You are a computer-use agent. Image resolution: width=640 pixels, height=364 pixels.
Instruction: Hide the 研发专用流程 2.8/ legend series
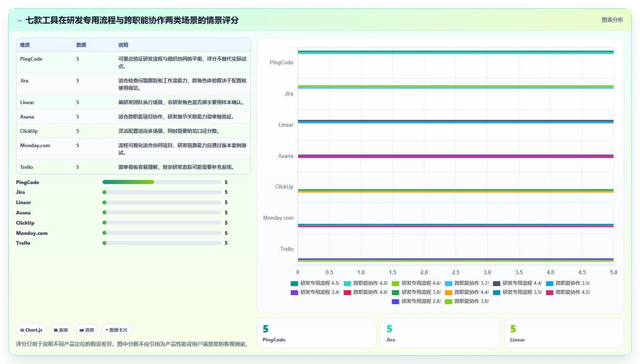pyautogui.click(x=416, y=301)
